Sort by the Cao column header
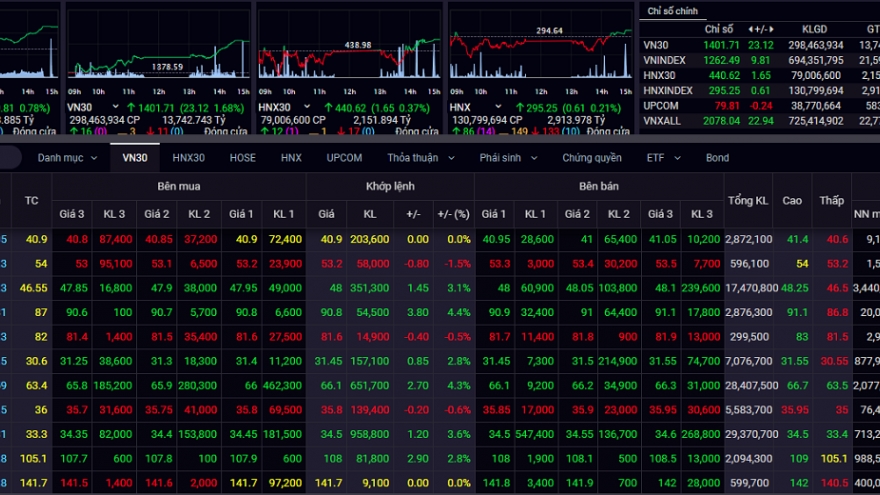 coord(792,200)
